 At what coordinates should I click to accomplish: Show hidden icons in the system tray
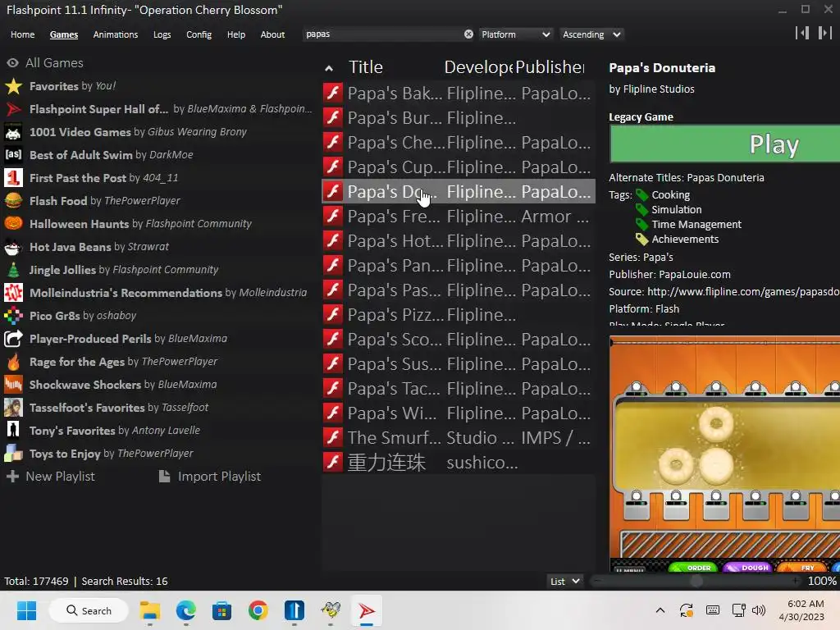coord(660,610)
